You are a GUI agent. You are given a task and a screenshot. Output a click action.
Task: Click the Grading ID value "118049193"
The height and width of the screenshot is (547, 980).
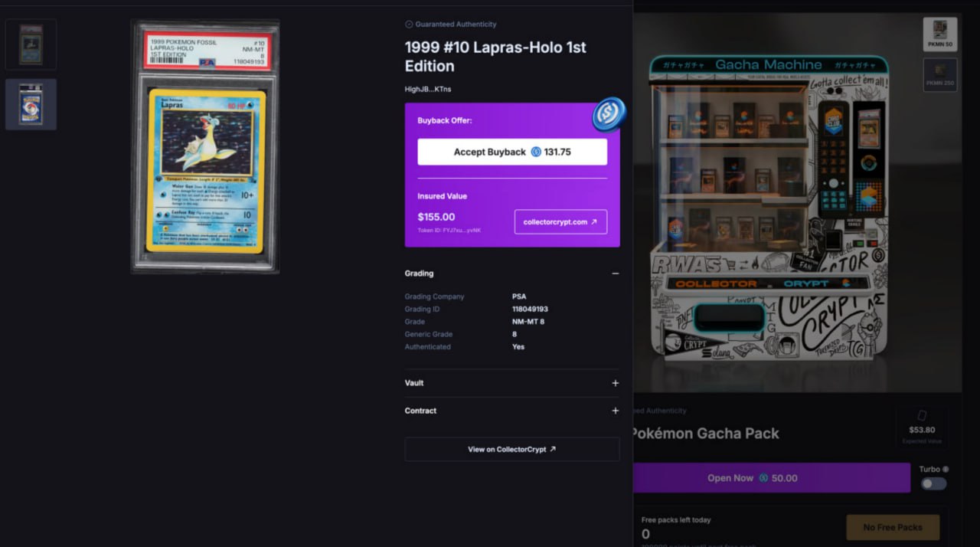530,310
